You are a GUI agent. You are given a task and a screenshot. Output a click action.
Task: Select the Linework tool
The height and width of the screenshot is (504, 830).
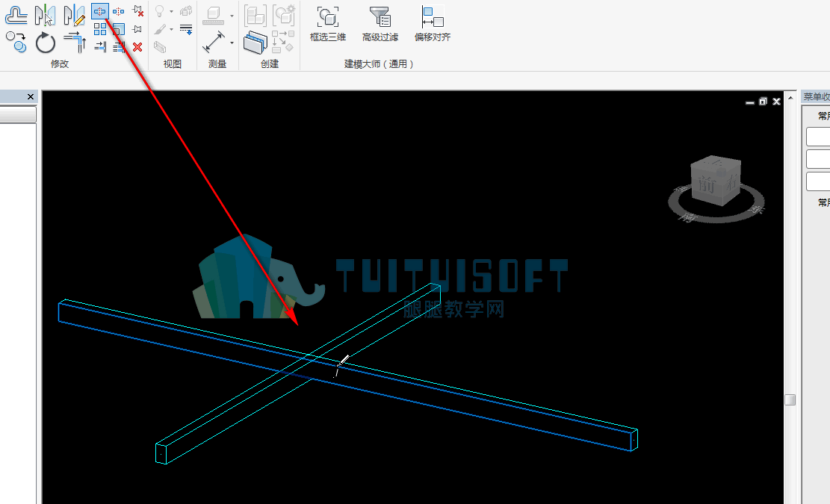tap(186, 30)
